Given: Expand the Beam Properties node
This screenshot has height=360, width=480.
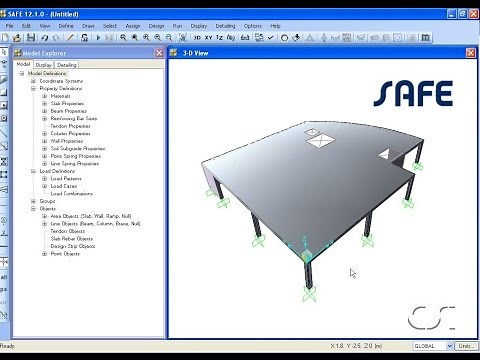Looking at the screenshot, I should pyautogui.click(x=44, y=111).
